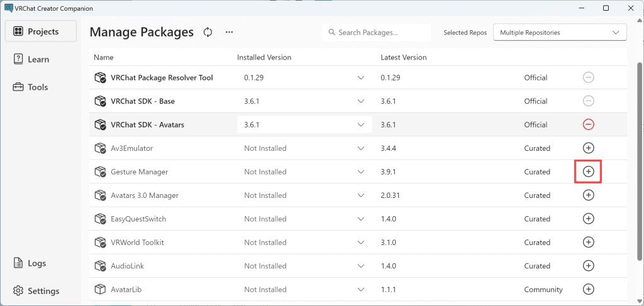Screen dimensions: 644x306
Task: Go to the Tools section
Action: (37, 87)
